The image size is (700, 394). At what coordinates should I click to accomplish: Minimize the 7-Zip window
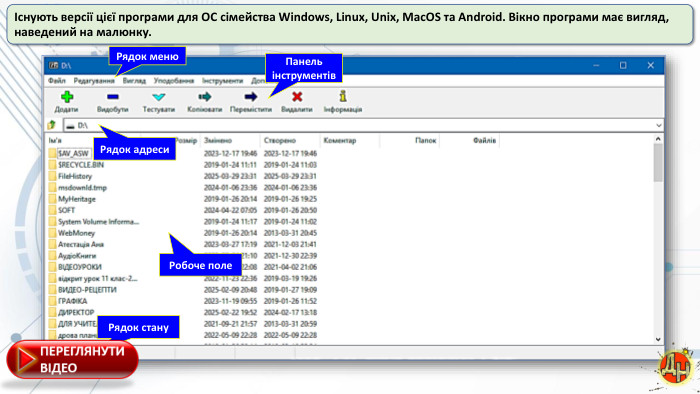[596, 66]
